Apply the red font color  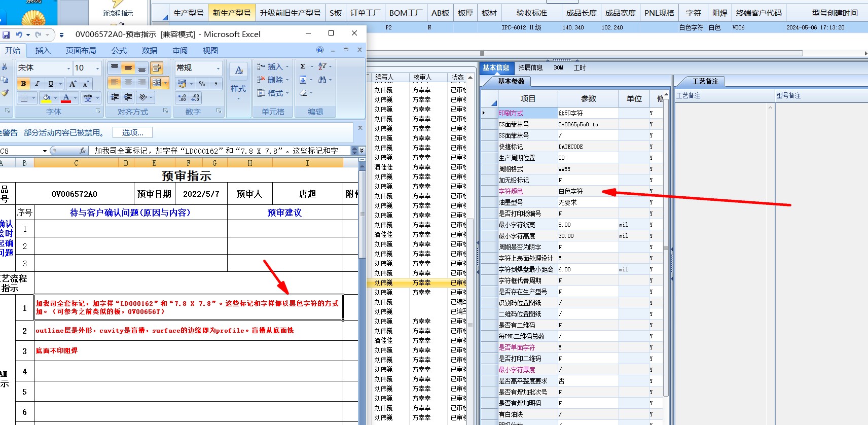(66, 98)
